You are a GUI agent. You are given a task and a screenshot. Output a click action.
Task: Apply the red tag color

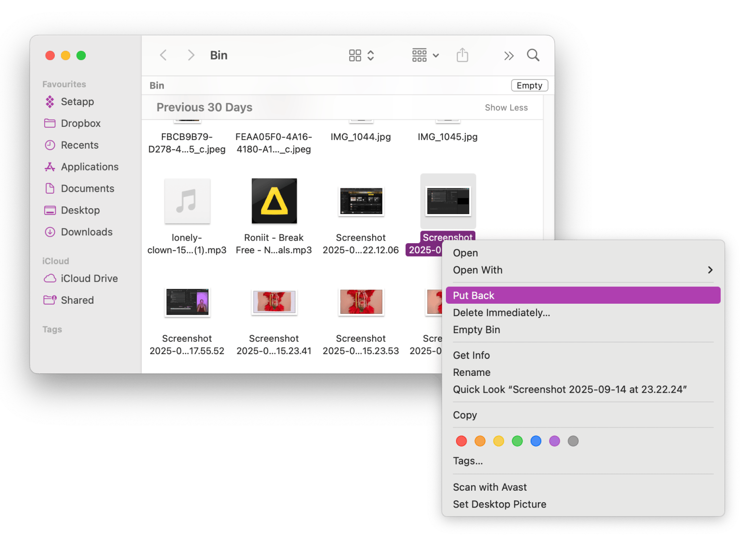pos(461,441)
